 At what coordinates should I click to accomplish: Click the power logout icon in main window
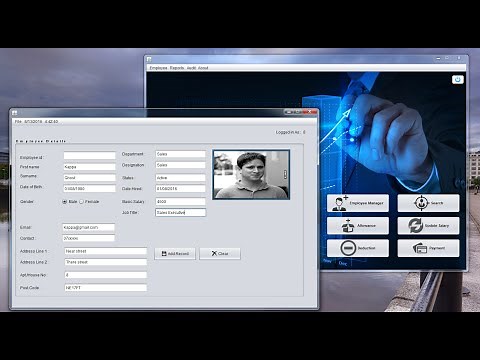click(x=458, y=79)
